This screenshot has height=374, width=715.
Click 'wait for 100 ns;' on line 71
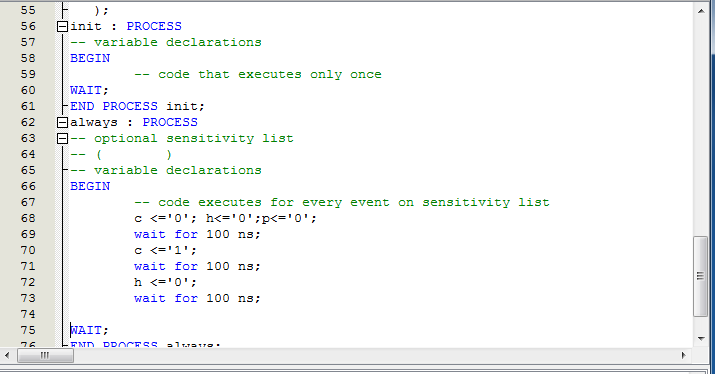(197, 266)
